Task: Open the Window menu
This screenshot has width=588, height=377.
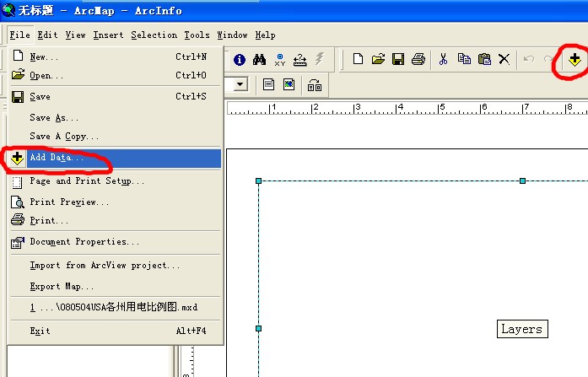Action: [x=232, y=35]
